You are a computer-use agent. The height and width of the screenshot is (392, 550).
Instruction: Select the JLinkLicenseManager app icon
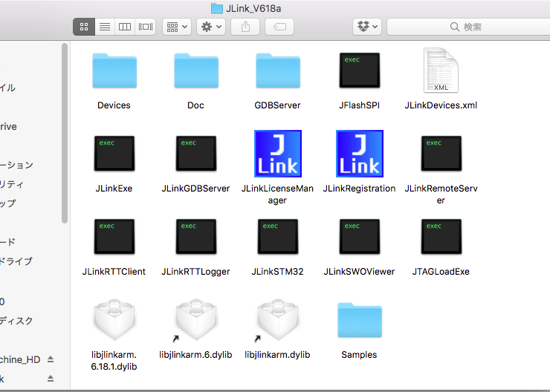[278, 154]
